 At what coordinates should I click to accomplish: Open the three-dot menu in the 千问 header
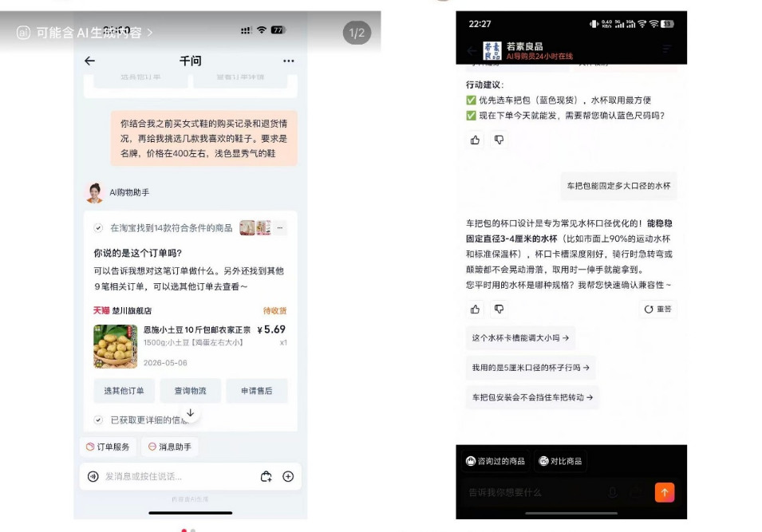click(x=288, y=61)
